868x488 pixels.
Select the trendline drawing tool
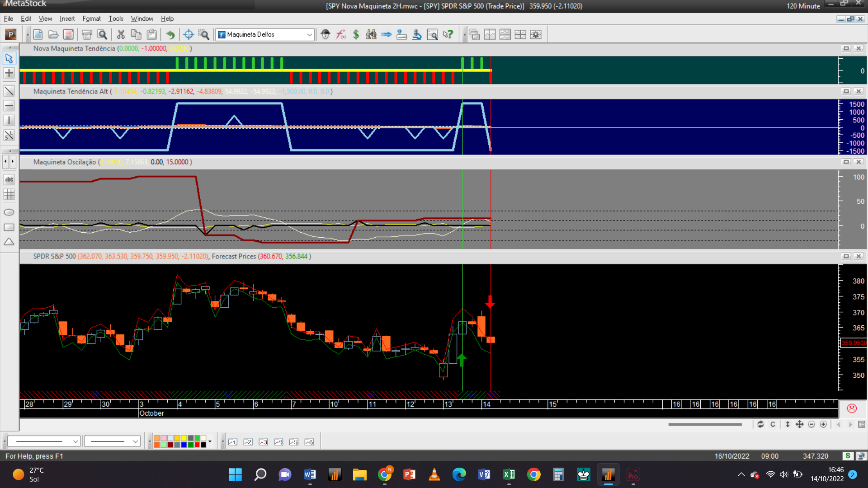9,91
